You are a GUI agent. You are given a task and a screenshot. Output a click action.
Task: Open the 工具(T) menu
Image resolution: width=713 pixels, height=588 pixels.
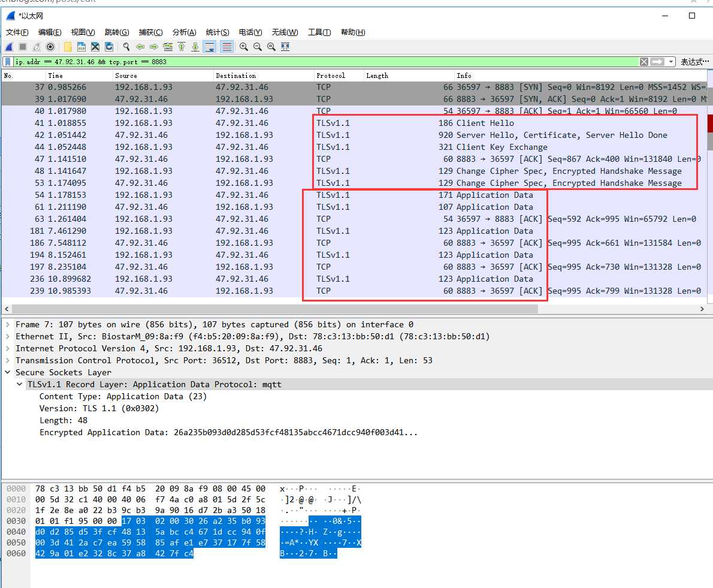click(319, 32)
